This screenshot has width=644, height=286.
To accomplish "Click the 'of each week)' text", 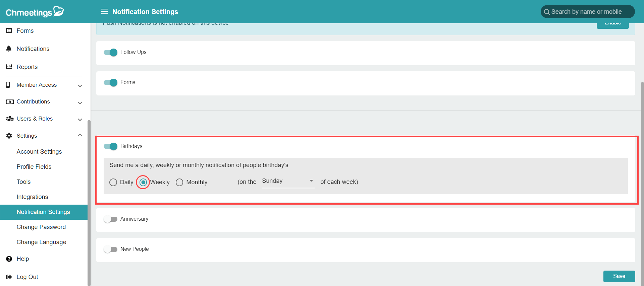I will 339,182.
